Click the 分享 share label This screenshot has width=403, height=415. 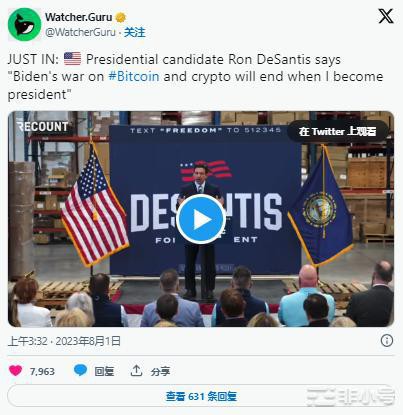160,371
